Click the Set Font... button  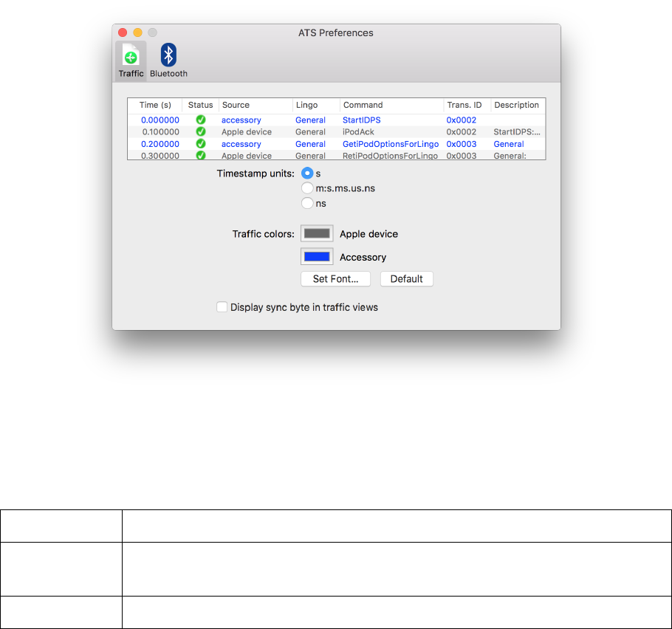pos(335,279)
